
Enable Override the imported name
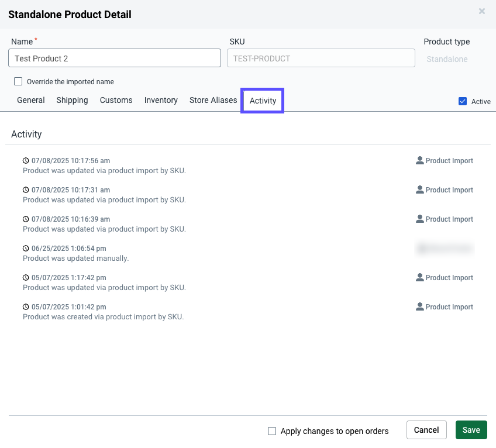tap(18, 81)
